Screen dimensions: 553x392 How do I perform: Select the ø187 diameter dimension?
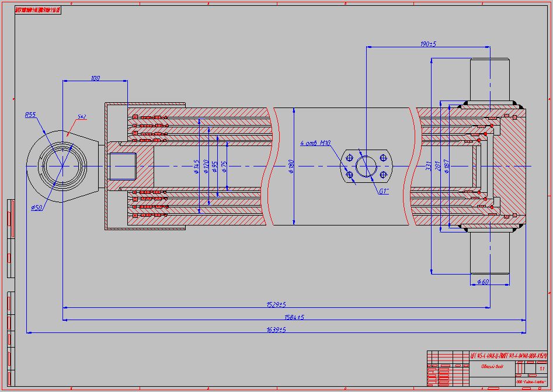(447, 167)
